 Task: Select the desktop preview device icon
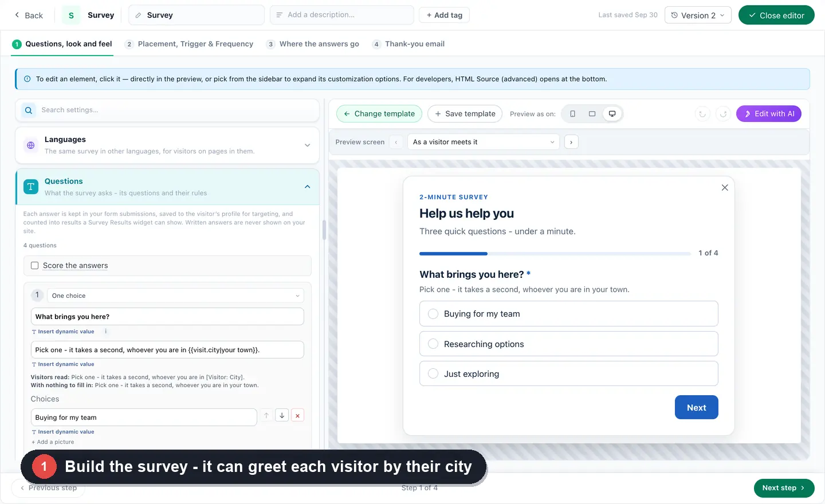click(x=612, y=114)
